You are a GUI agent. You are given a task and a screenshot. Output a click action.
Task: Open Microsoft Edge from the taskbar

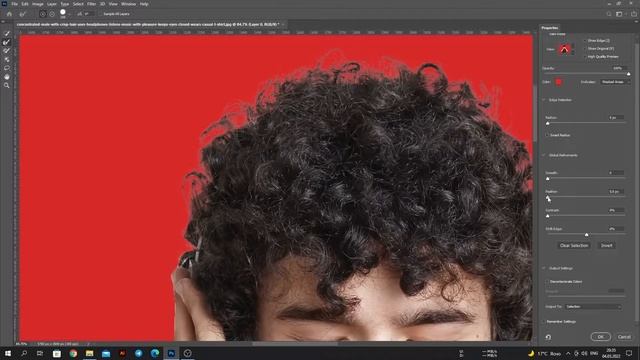click(155, 353)
